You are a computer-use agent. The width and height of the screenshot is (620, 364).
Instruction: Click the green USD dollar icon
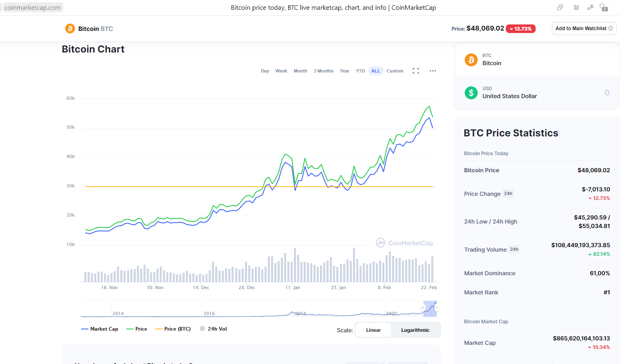(x=471, y=93)
